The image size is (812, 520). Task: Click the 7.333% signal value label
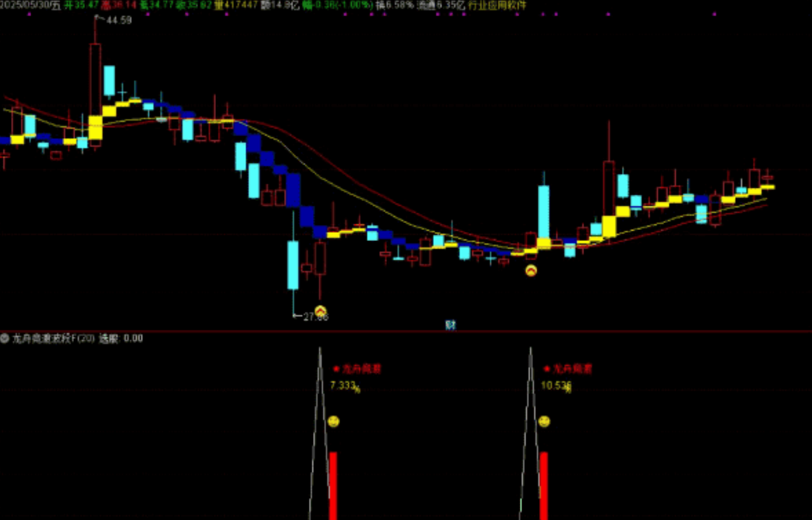pos(345,385)
